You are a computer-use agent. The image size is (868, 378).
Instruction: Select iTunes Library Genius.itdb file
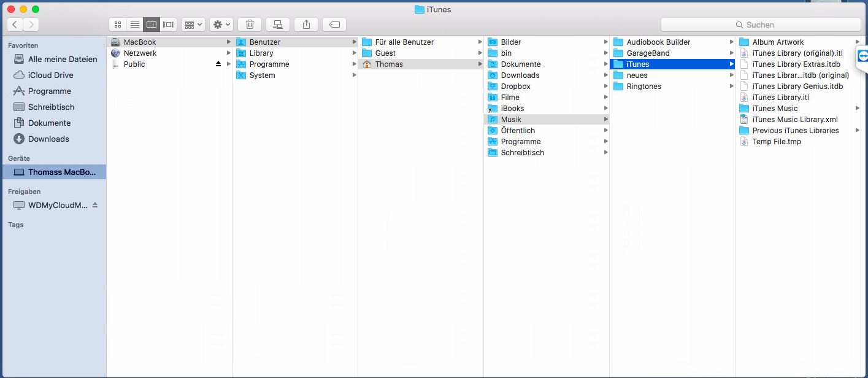[798, 86]
